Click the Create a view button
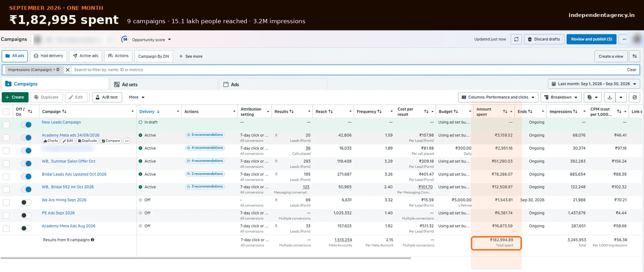644x272 pixels. pyautogui.click(x=611, y=56)
